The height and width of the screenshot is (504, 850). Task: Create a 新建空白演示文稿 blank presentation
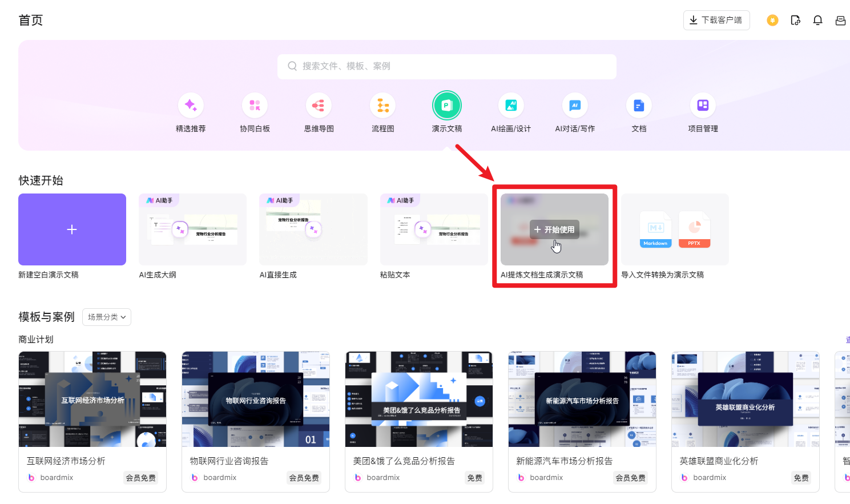tap(72, 229)
